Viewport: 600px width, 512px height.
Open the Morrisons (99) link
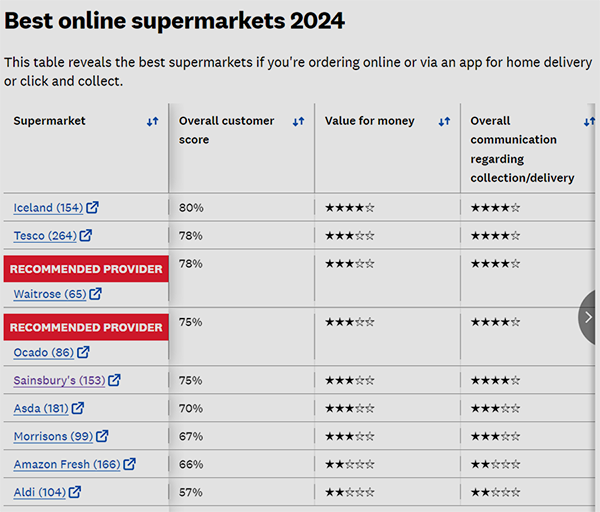pyautogui.click(x=53, y=436)
